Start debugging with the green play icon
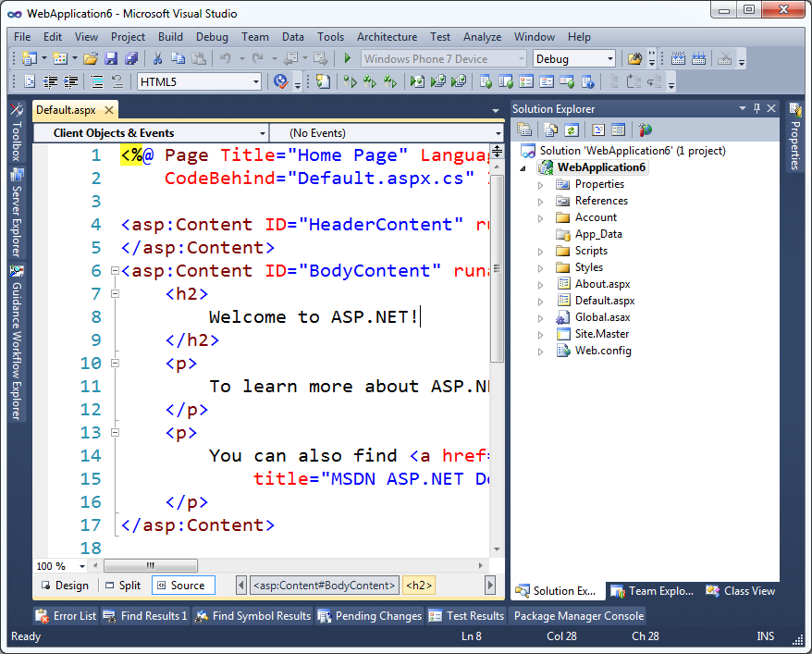The height and width of the screenshot is (654, 812). 348,58
